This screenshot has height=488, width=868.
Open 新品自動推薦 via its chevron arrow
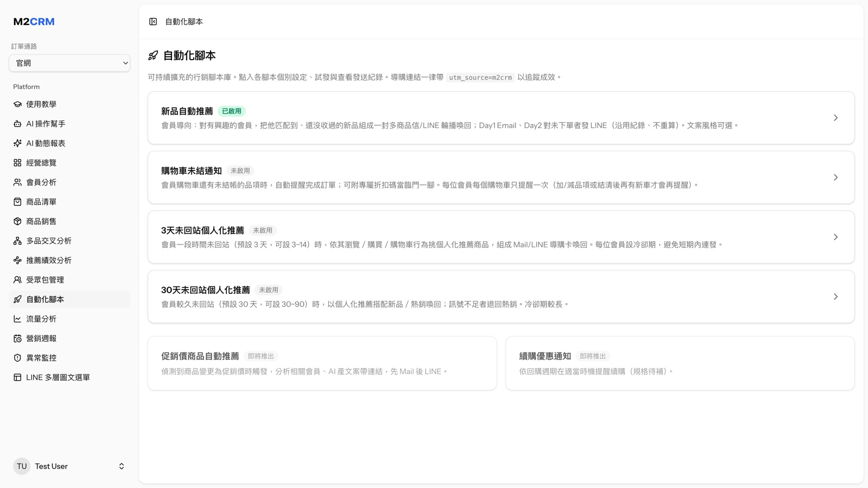pos(835,118)
